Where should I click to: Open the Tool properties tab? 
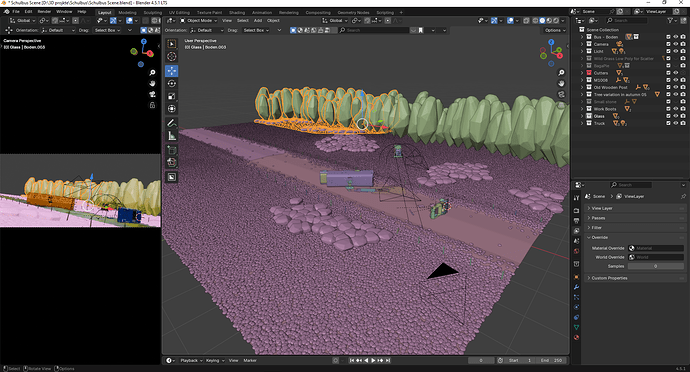coord(576,198)
